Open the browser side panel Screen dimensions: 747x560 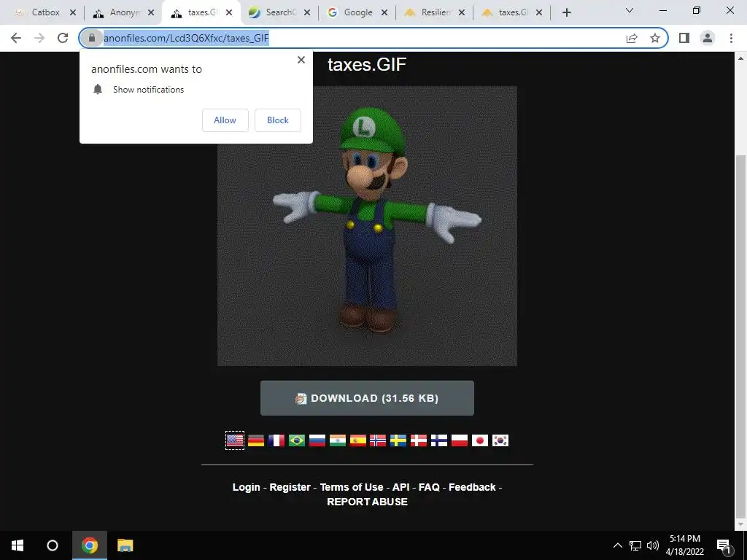click(x=684, y=38)
